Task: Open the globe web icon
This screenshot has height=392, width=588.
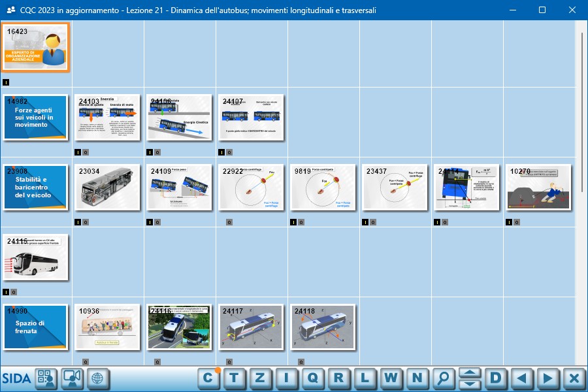Action: (97, 378)
